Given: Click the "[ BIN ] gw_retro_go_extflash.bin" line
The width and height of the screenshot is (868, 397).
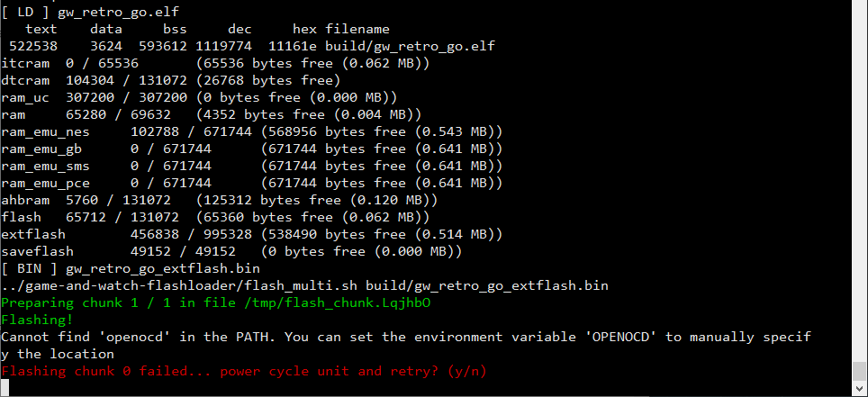Looking at the screenshot, I should pos(131,269).
